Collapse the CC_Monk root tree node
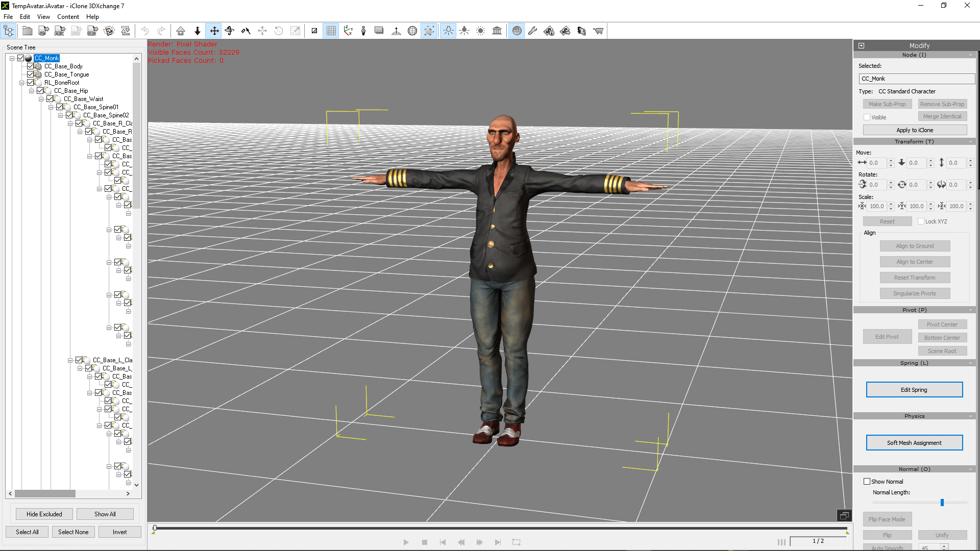Screen dimensions: 980x551 click(x=12, y=58)
